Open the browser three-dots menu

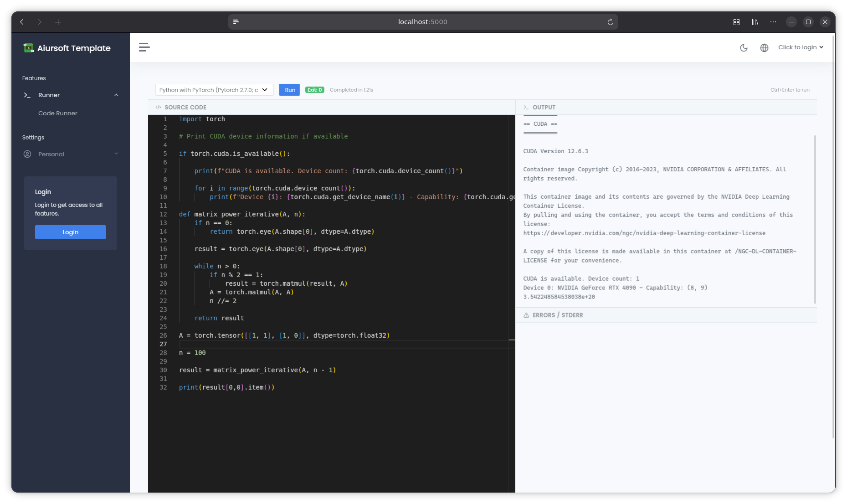[x=773, y=22]
